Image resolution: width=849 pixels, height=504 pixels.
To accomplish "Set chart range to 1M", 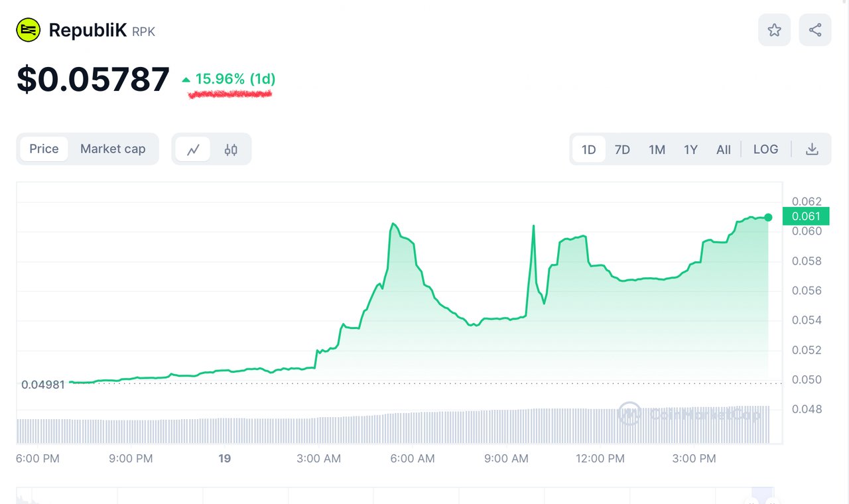I will (657, 149).
